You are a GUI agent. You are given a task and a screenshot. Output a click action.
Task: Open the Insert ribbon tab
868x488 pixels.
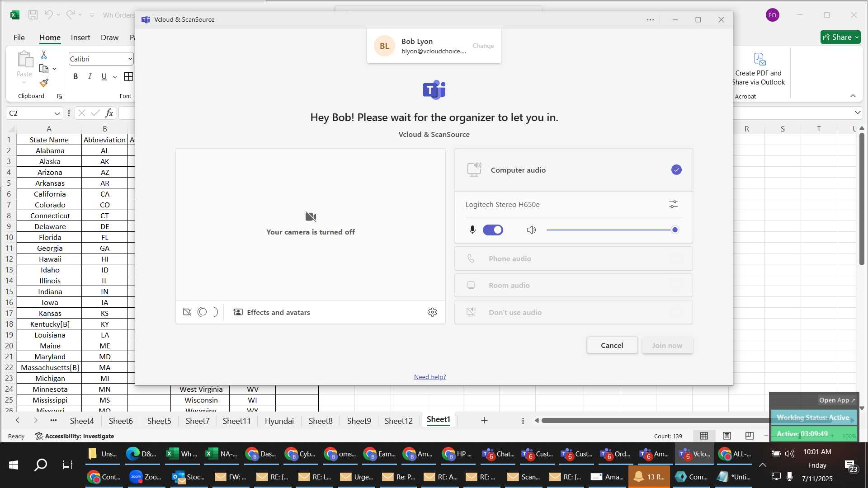(80, 38)
